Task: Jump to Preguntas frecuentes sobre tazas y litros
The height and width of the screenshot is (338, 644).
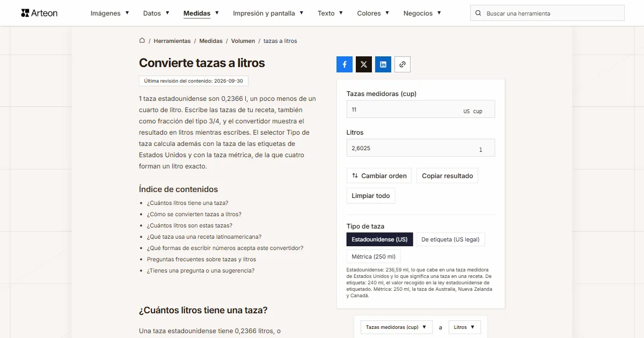Action: coord(201,259)
